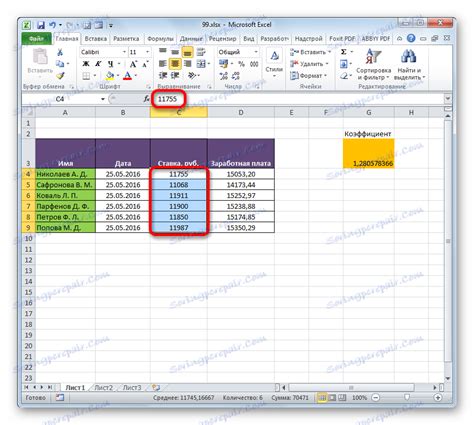
Task: Increase decimal places
Action: [x=223, y=76]
